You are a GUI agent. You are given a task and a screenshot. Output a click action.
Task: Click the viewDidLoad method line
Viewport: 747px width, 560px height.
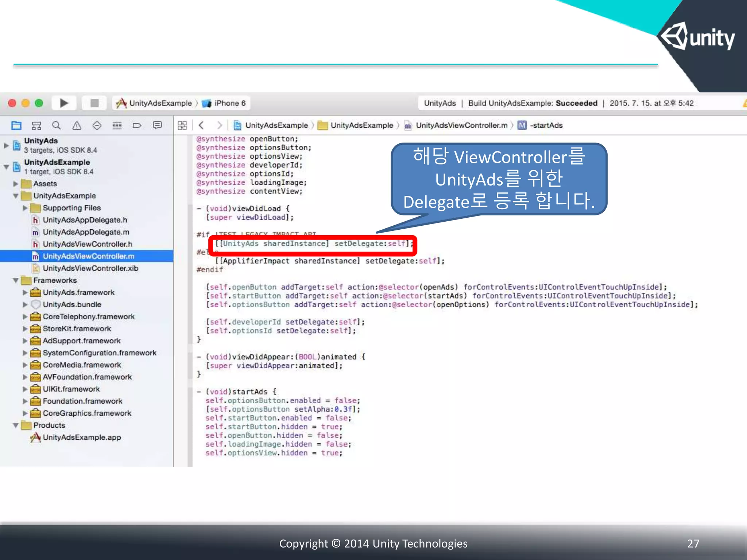pyautogui.click(x=243, y=209)
